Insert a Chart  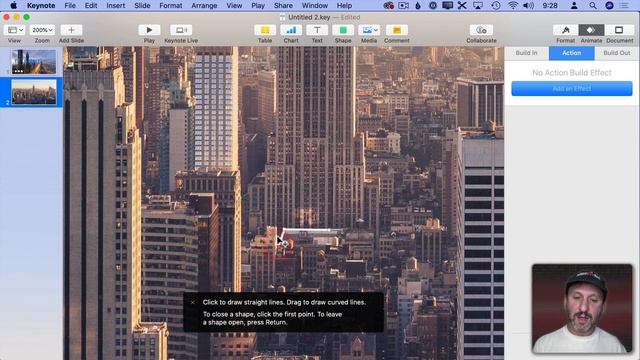tap(291, 30)
